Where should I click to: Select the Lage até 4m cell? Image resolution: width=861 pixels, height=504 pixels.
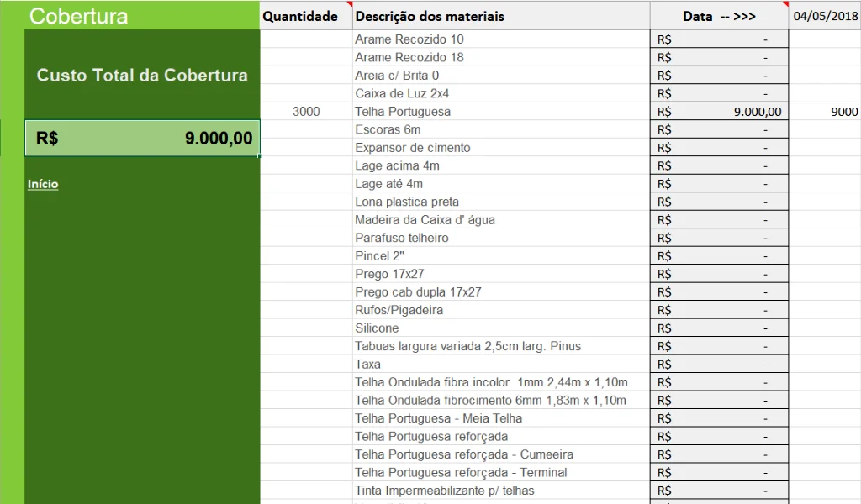[x=501, y=184]
